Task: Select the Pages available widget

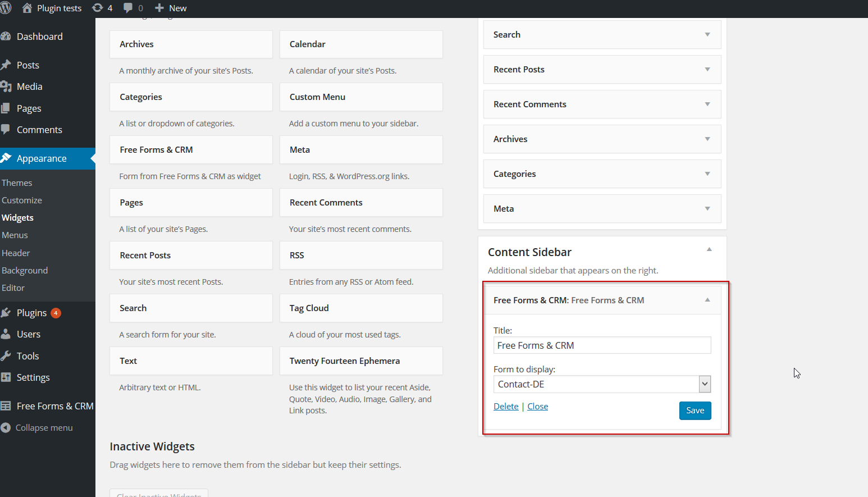Action: (x=191, y=203)
